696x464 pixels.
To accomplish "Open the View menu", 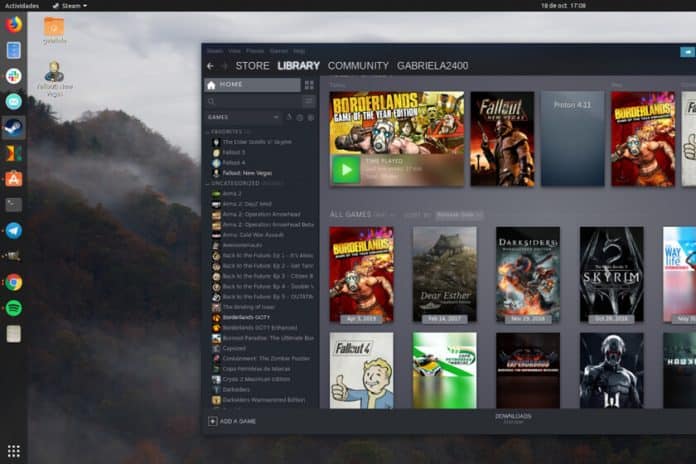I will click(x=234, y=51).
